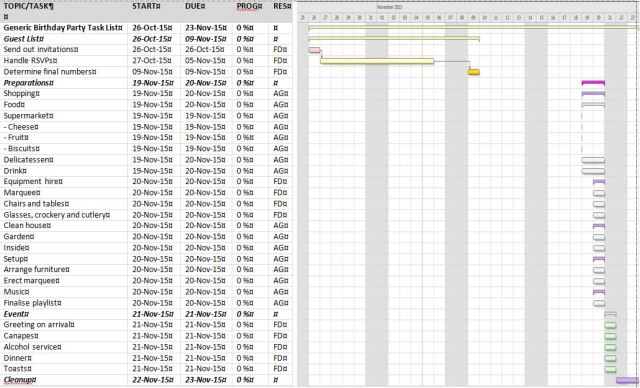This screenshot has height=388, width=640.
Task: Click the green bar for Greeting on arrival
Action: 611,325
